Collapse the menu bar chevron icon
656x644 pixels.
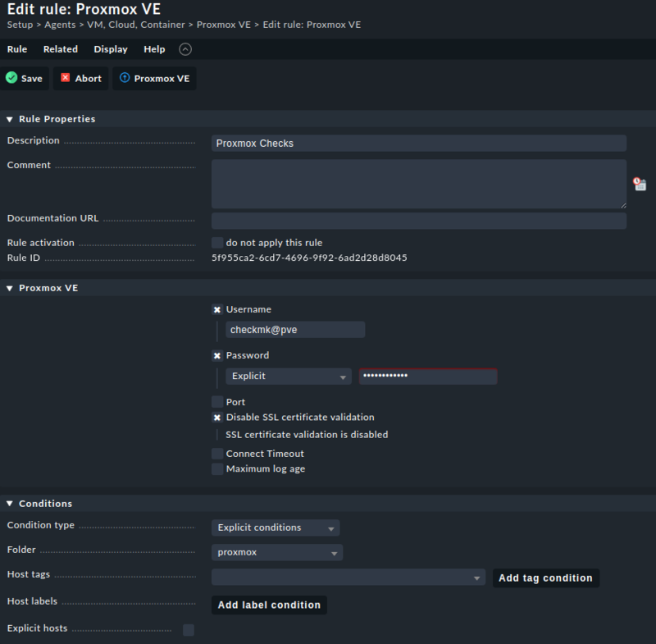coord(184,48)
